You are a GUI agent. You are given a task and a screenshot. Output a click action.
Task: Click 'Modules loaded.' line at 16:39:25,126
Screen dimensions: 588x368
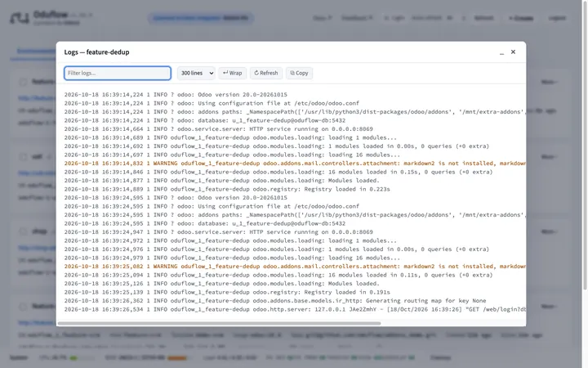(x=221, y=284)
